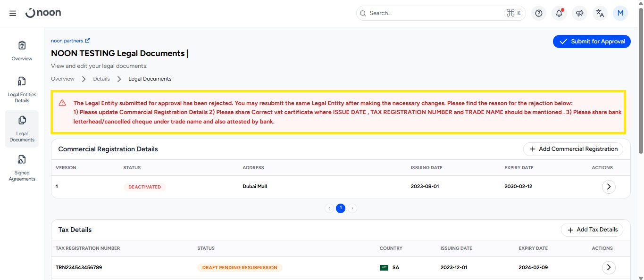Open the hamburger menu icon
644x280 pixels.
pyautogui.click(x=13, y=13)
